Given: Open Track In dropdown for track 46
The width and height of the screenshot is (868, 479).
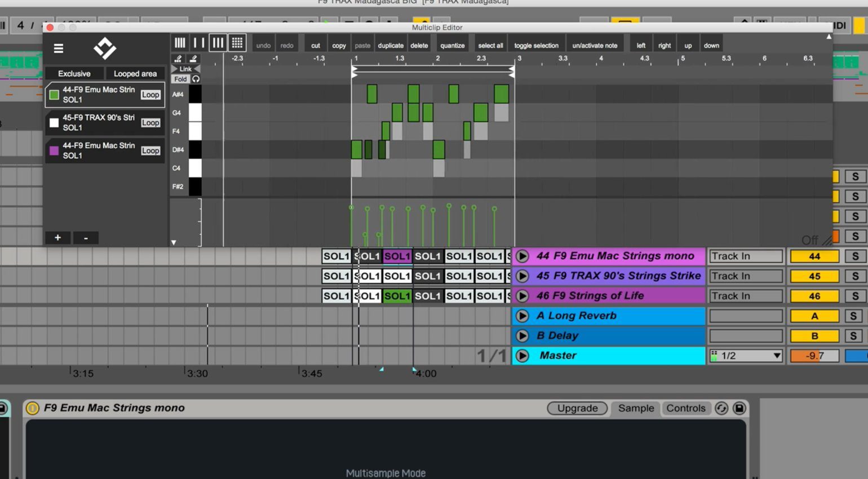Looking at the screenshot, I should [x=746, y=296].
